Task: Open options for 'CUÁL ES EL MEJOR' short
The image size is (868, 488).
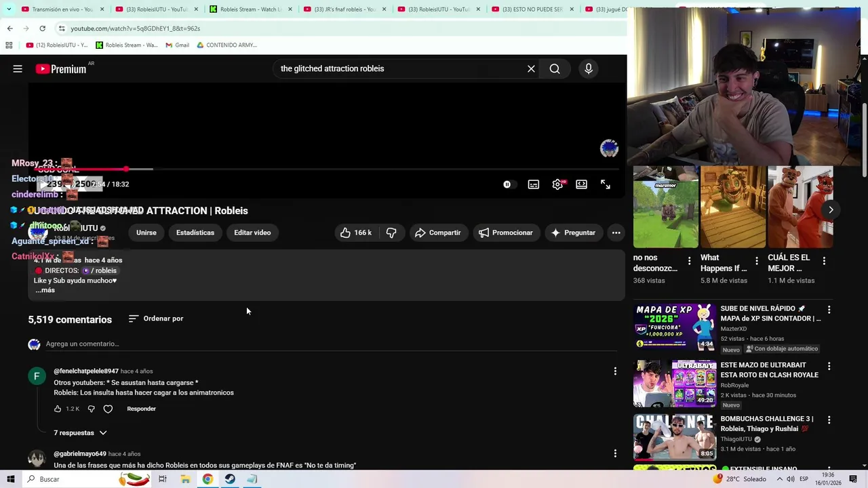Action: tap(824, 260)
